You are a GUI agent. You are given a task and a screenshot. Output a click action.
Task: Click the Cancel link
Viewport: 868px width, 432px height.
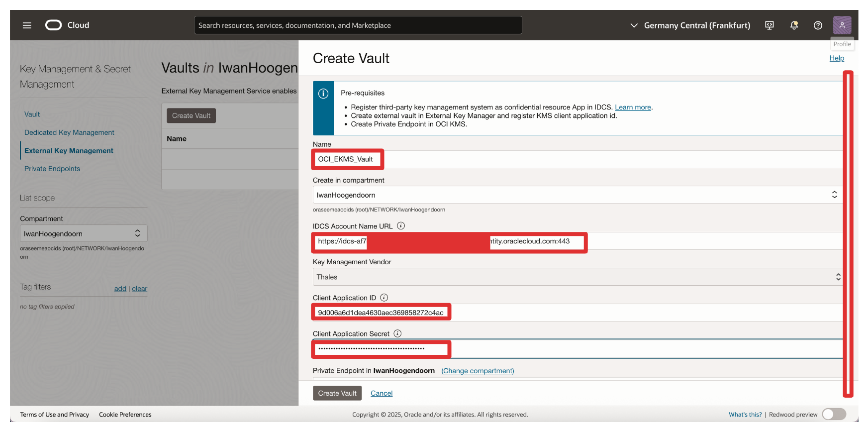tap(382, 393)
